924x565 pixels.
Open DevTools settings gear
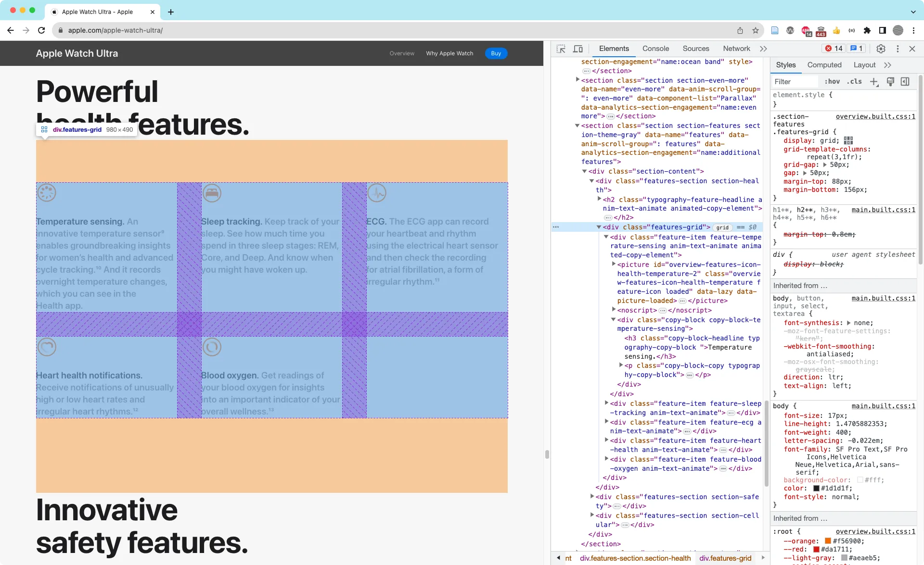tap(881, 49)
